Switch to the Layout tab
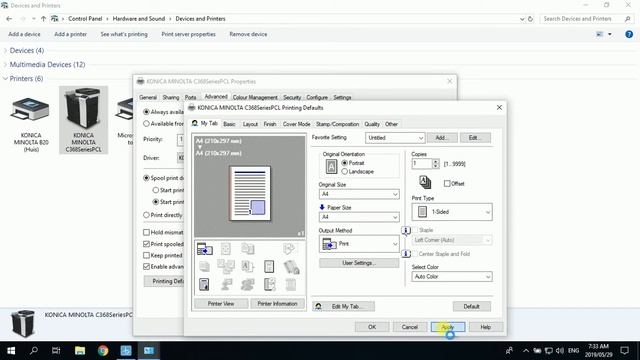The image size is (640, 360). tap(250, 124)
